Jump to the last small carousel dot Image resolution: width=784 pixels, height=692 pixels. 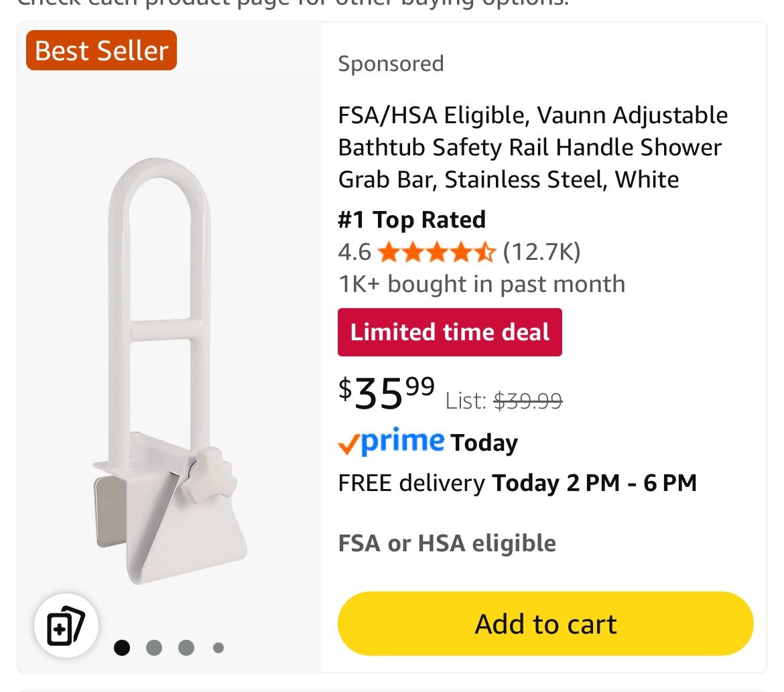pos(218,648)
